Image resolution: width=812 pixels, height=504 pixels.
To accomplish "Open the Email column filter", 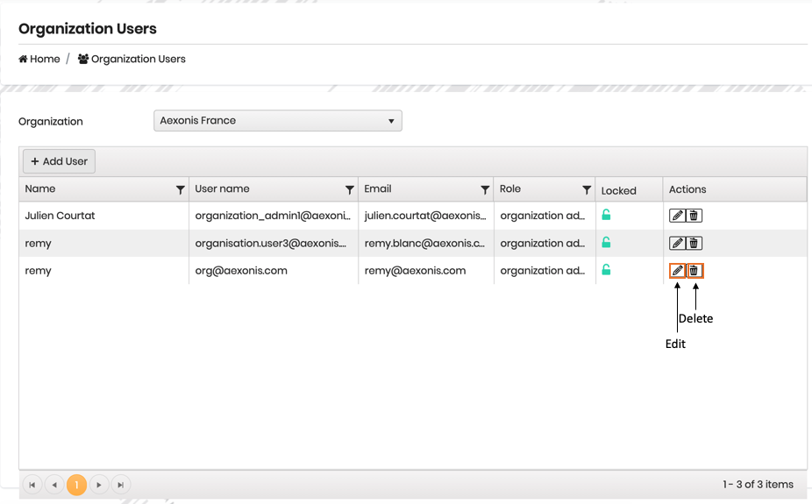I will point(485,189).
